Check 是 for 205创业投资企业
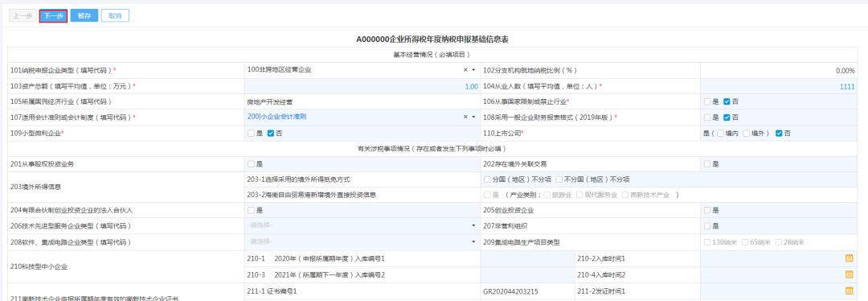This screenshot has width=868, height=301. [707, 210]
